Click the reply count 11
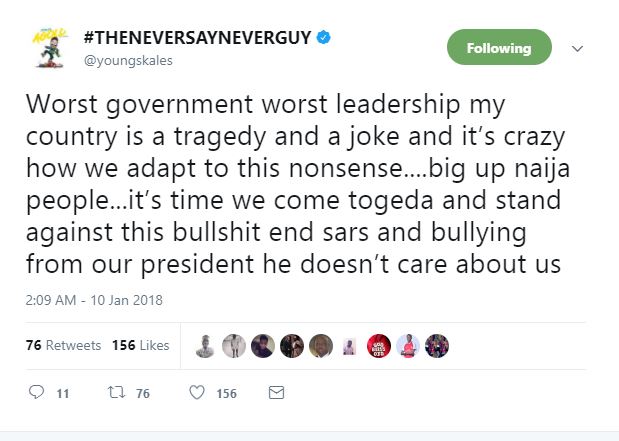The height and width of the screenshot is (441, 619). point(62,394)
